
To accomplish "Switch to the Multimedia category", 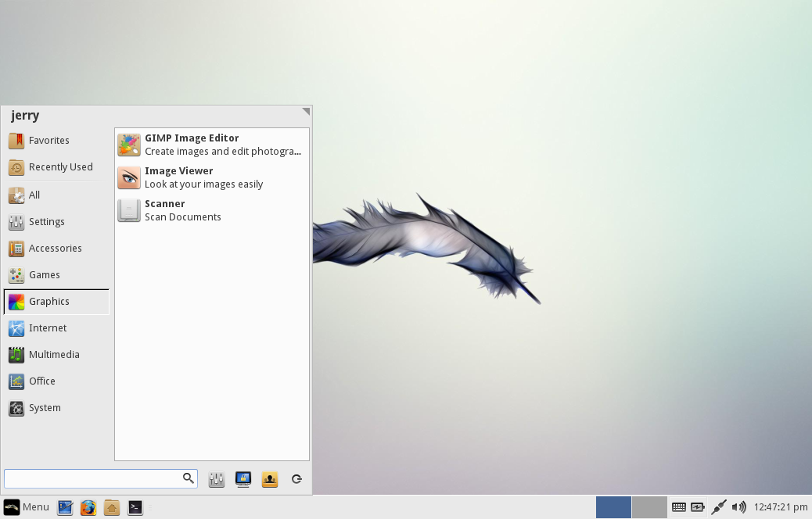I will tap(56, 354).
